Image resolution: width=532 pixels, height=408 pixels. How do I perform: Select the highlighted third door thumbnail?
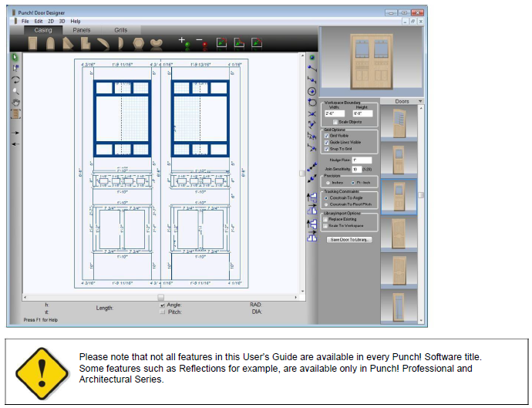click(x=399, y=197)
